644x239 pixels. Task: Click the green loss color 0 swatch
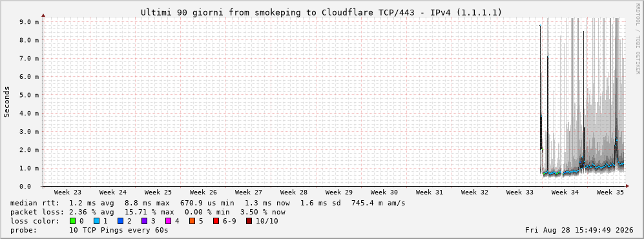tap(72, 221)
